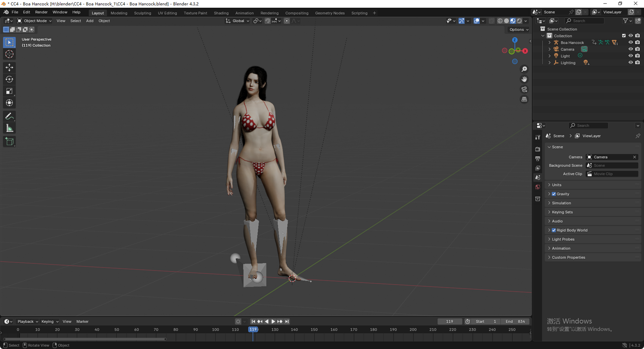Image resolution: width=644 pixels, height=349 pixels.
Task: Select the Move tool
Action: point(9,67)
